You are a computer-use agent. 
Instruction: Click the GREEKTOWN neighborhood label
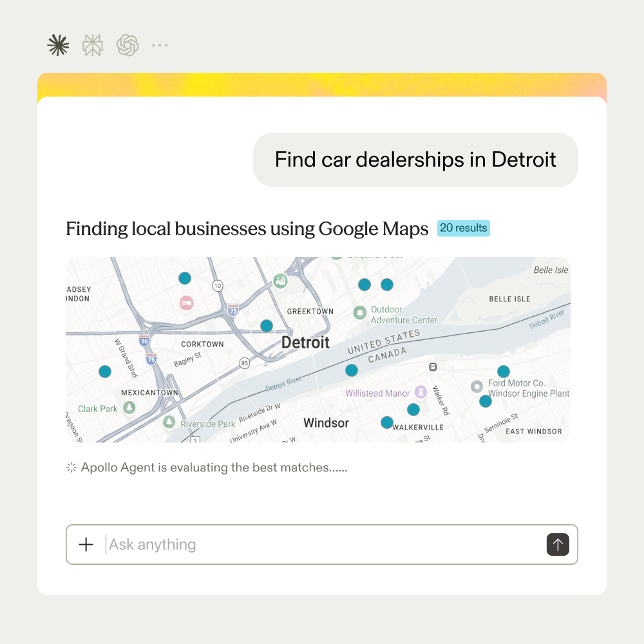(310, 311)
